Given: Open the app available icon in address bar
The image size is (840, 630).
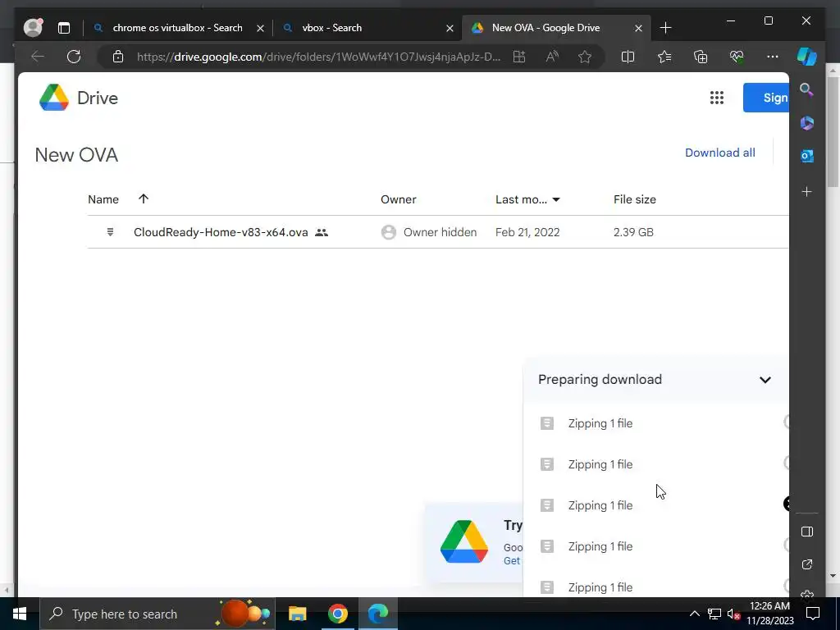Looking at the screenshot, I should pyautogui.click(x=519, y=57).
